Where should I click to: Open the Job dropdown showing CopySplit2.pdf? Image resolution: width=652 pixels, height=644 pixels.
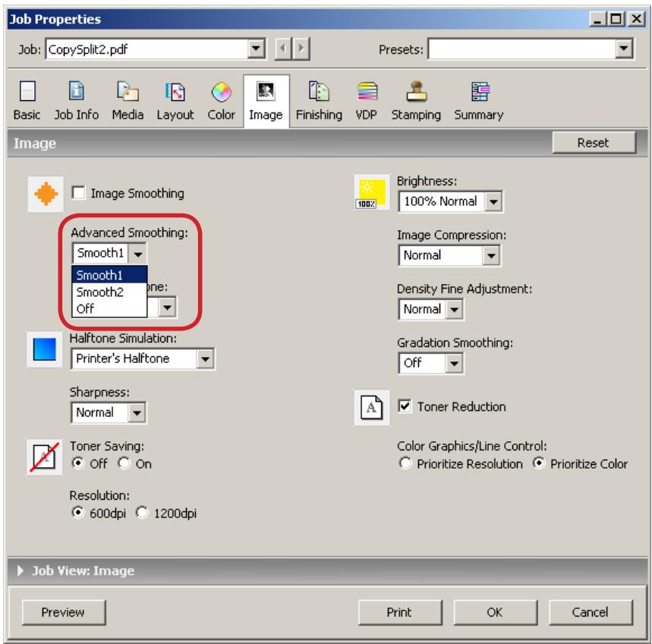pos(155,49)
